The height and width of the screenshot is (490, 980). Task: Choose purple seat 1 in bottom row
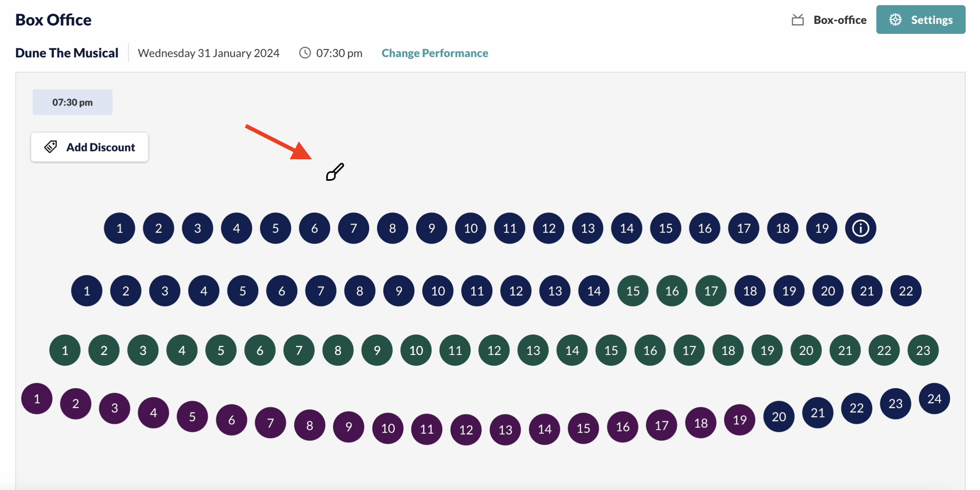point(37,399)
